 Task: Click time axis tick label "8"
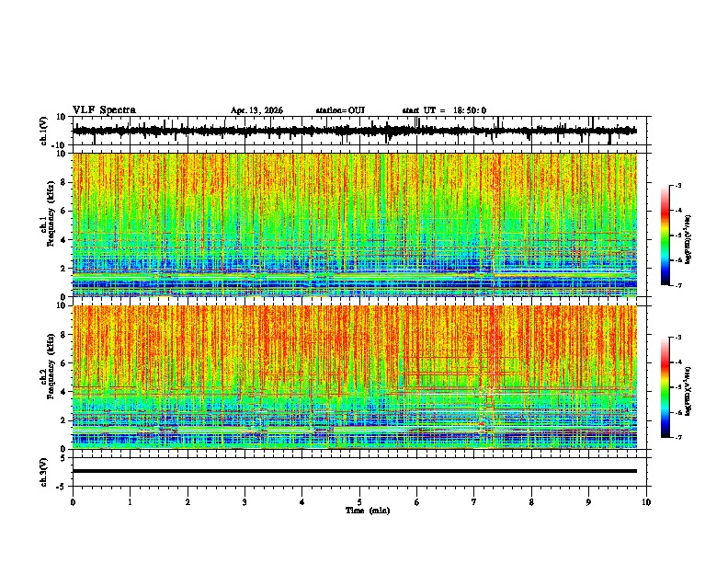[531, 502]
